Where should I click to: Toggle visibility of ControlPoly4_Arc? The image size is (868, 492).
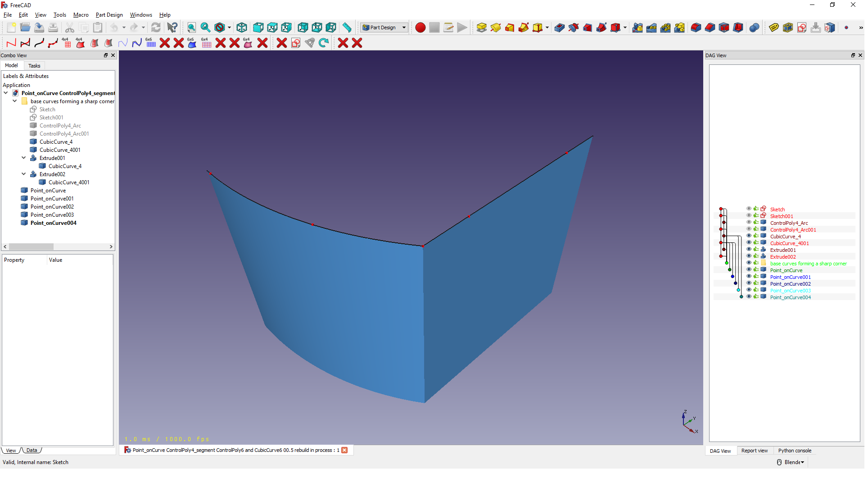click(x=747, y=223)
